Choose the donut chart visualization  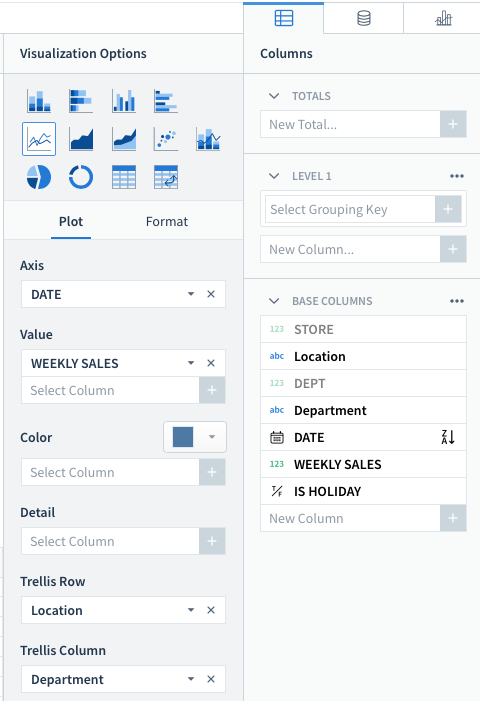tap(81, 177)
